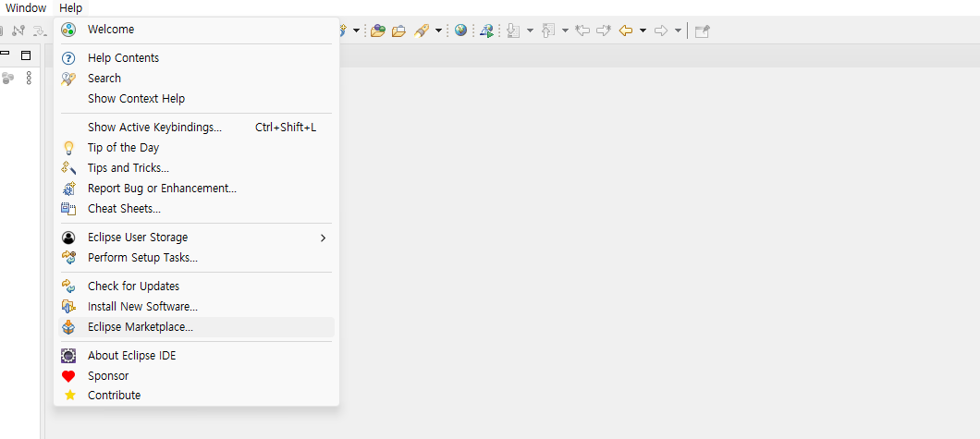The width and height of the screenshot is (980, 439).
Task: Go to Last Edit Location icon
Action: [582, 30]
